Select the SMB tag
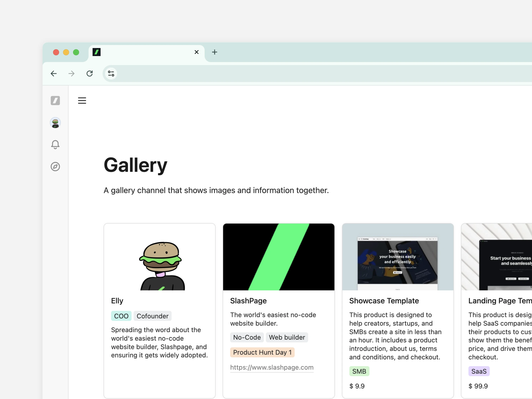 (359, 371)
